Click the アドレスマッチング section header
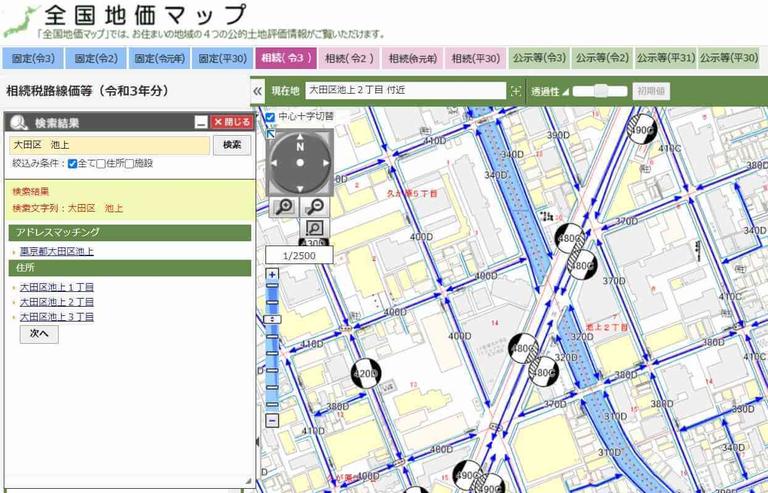The width and height of the screenshot is (768, 493). [x=130, y=233]
